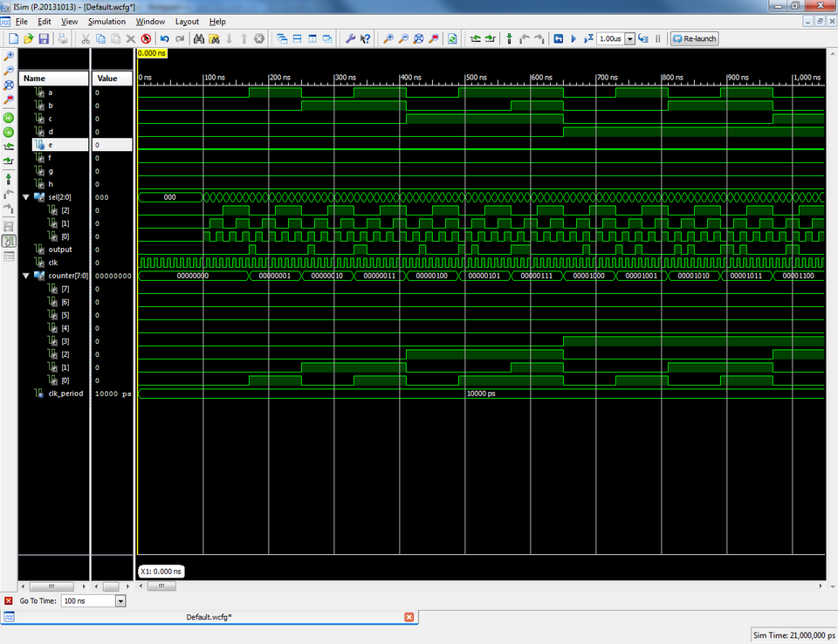838x644 pixels.
Task: Open the Go To Time dropdown arrow
Action: 120,601
